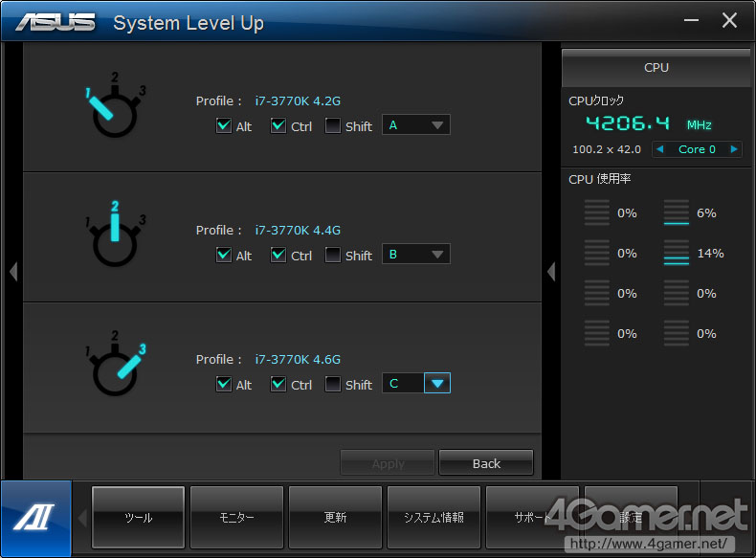756x558 pixels.
Task: Open hotkey dropdown showing letter B
Action: pyautogui.click(x=416, y=255)
